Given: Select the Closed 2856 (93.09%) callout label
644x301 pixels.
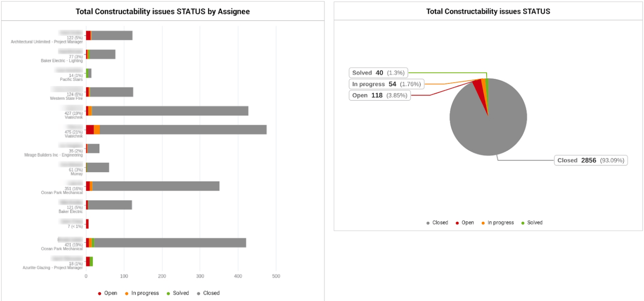Looking at the screenshot, I should tap(591, 160).
